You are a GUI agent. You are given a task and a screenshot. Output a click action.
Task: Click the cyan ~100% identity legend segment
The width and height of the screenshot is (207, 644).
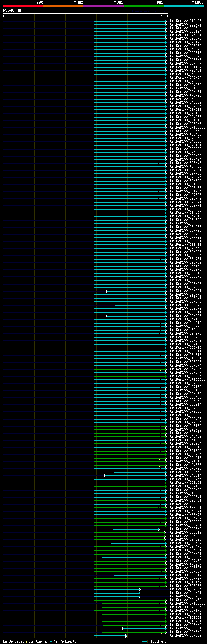pos(184,6)
